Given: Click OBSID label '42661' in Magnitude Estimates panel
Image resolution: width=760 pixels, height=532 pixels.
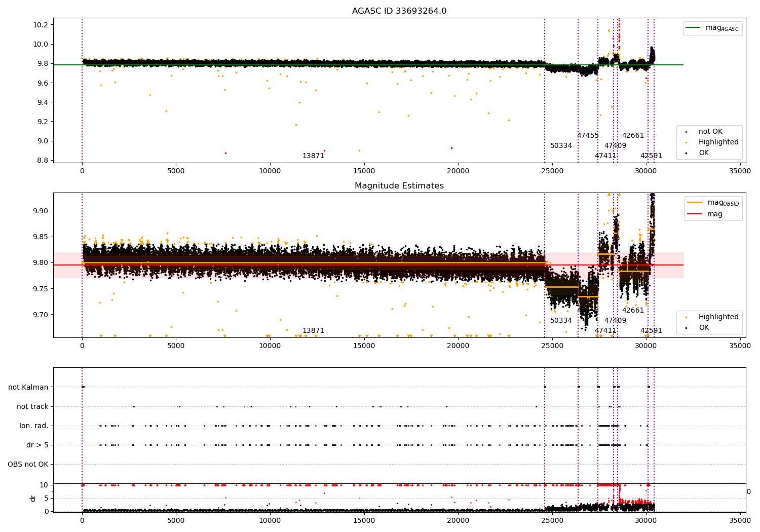Looking at the screenshot, I should pos(633,311).
